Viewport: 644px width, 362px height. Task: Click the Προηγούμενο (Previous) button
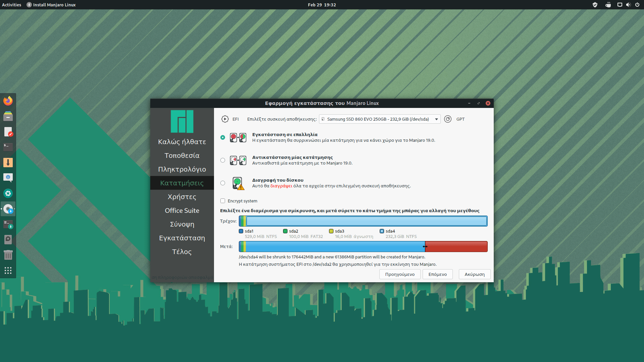coord(400,274)
